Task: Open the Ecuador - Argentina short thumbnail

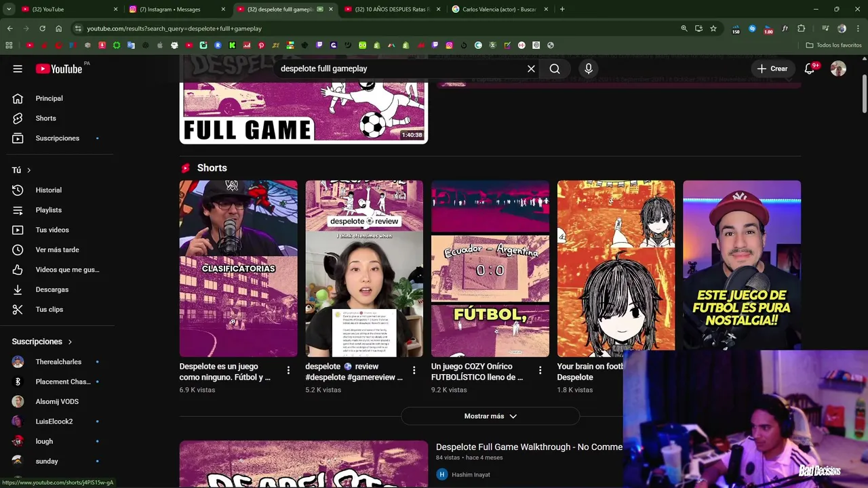Action: coord(490,268)
